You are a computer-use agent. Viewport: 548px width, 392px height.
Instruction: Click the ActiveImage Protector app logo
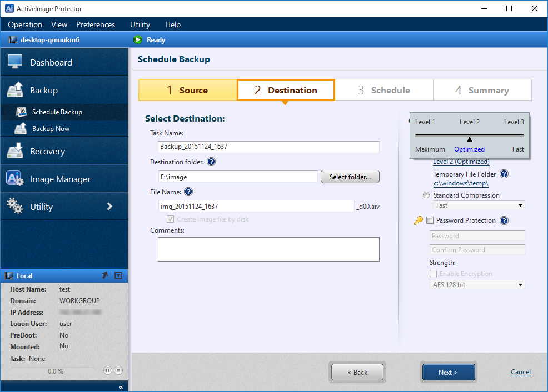[x=9, y=8]
